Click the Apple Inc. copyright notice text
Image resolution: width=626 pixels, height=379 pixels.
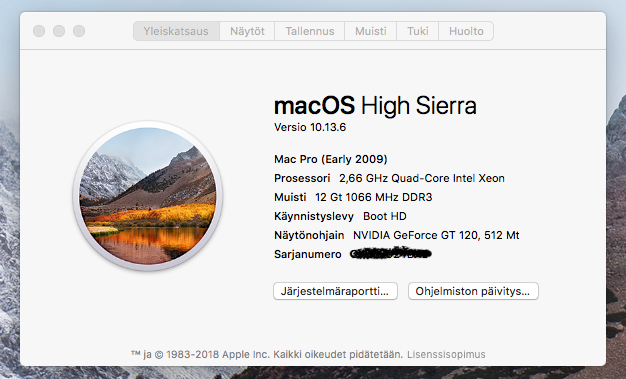[x=267, y=354]
